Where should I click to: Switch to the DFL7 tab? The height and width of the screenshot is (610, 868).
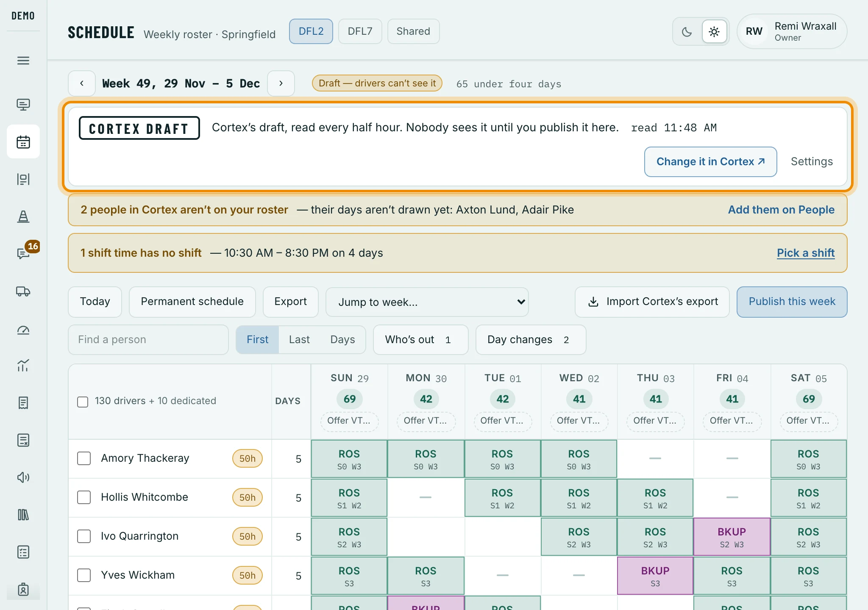point(360,31)
